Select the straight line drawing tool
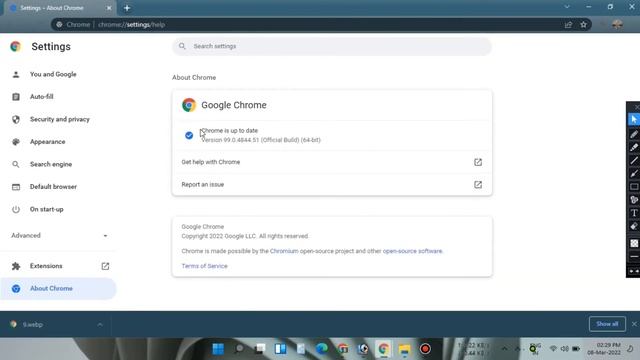The width and height of the screenshot is (640, 360). (x=633, y=160)
